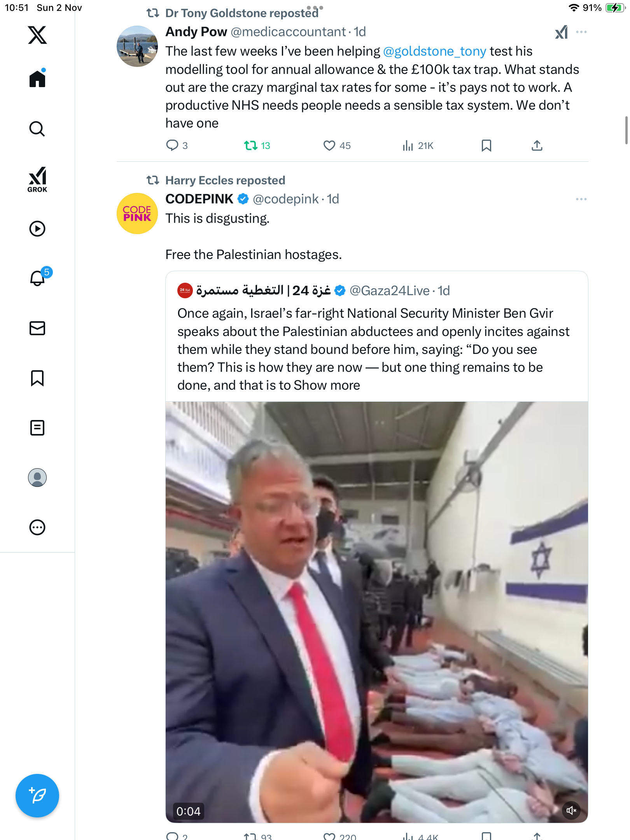Open Lists icon in sidebar
This screenshot has width=630, height=840.
pyautogui.click(x=37, y=428)
